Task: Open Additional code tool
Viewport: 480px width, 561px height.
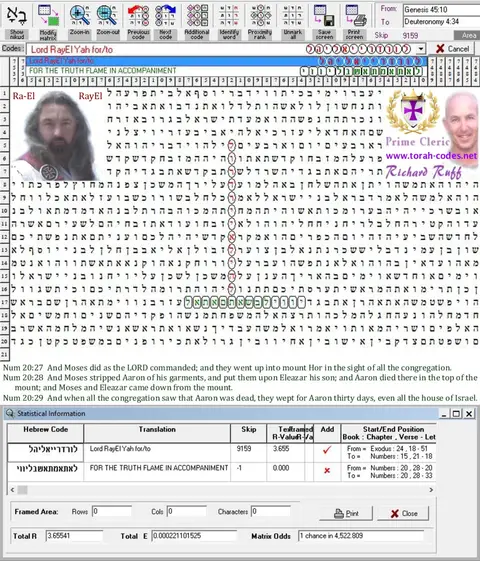Action: [197, 15]
